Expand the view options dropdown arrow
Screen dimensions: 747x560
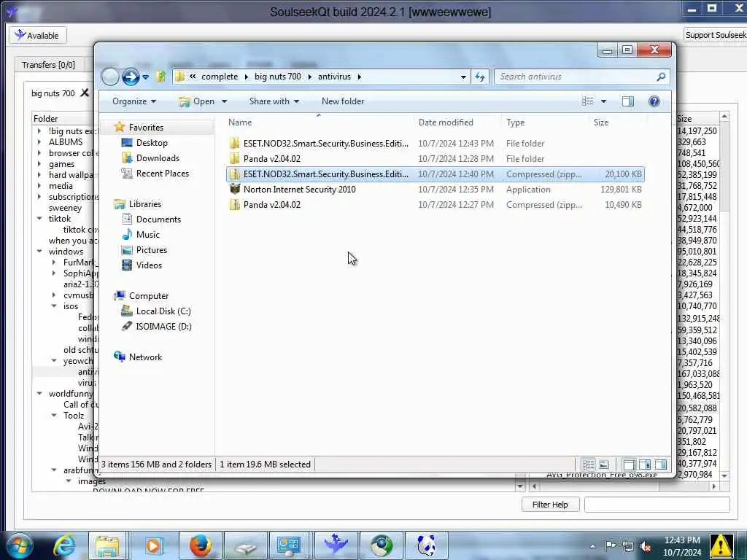coord(603,101)
